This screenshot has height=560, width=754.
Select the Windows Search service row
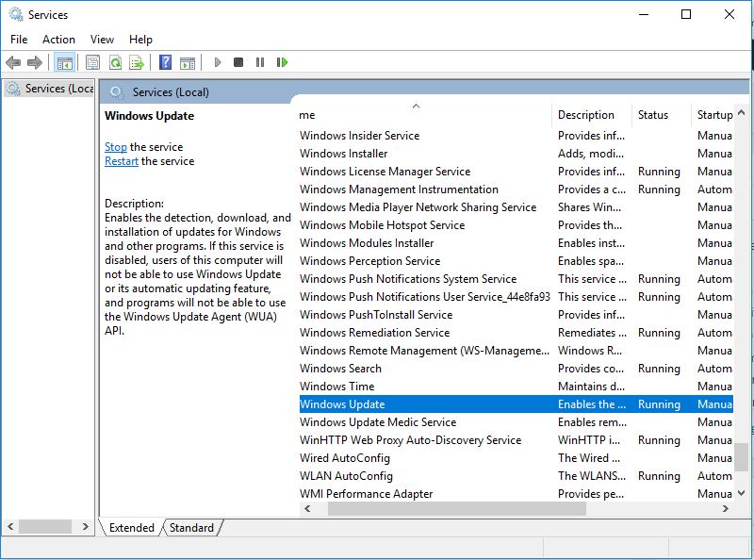pyautogui.click(x=340, y=369)
